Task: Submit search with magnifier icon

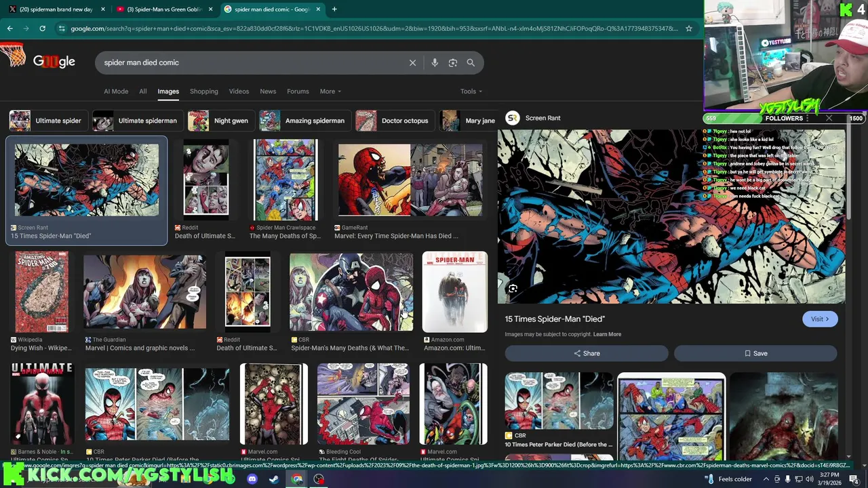Action: [x=471, y=62]
